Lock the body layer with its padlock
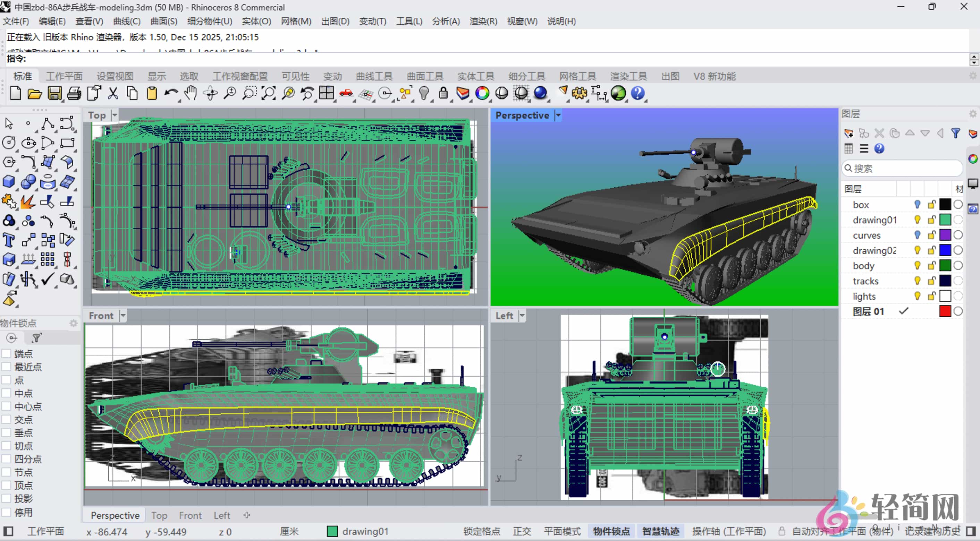This screenshot has width=980, height=541. tap(931, 265)
